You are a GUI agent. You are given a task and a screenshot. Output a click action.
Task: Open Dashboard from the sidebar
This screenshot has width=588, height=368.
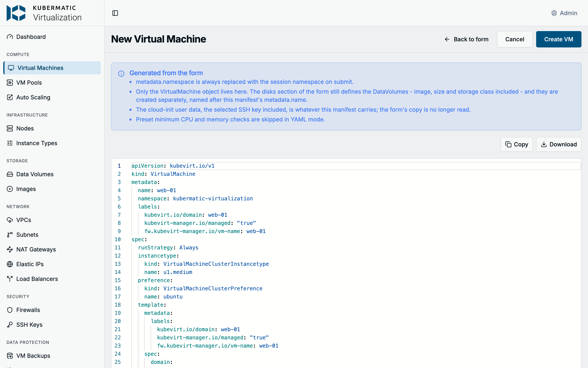[52, 37]
